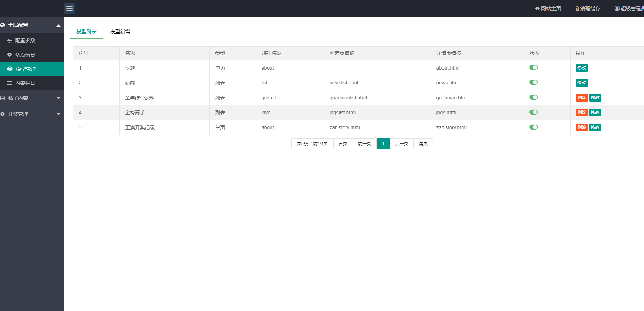Open 配置参数 in the sidebar
Viewport: 644px width, 311px height.
tap(32, 40)
